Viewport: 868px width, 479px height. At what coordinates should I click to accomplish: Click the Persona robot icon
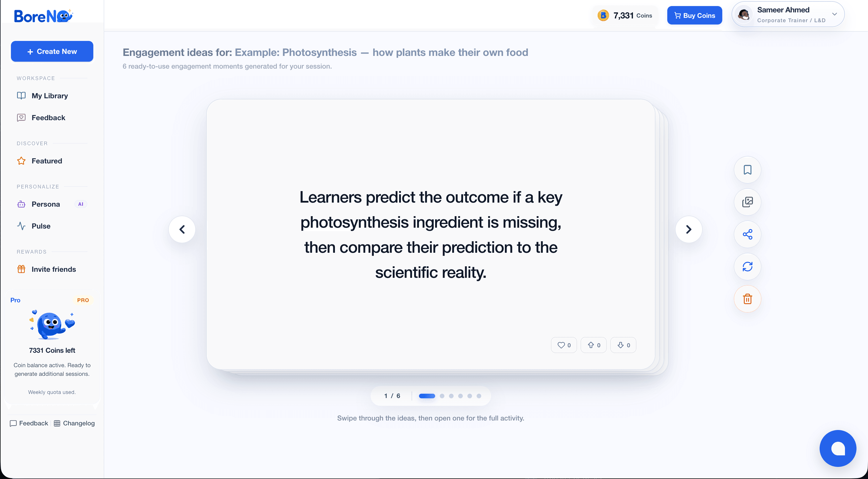pyautogui.click(x=21, y=204)
